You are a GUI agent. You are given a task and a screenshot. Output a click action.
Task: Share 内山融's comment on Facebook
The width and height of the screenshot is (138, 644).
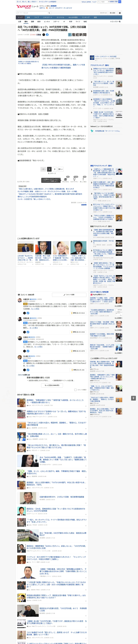(x=28, y=370)
